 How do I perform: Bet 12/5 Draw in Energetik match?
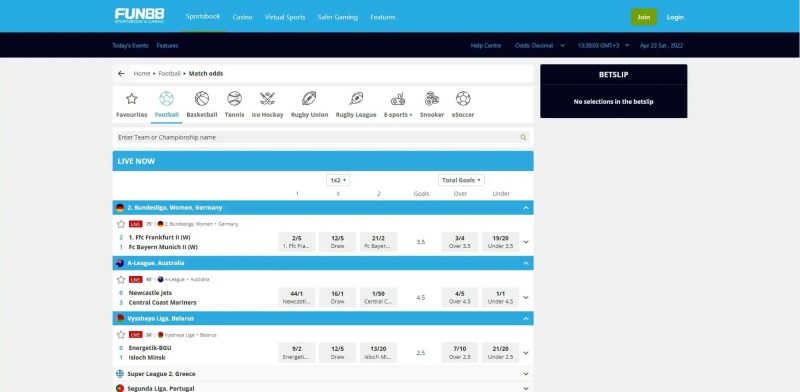pos(338,353)
